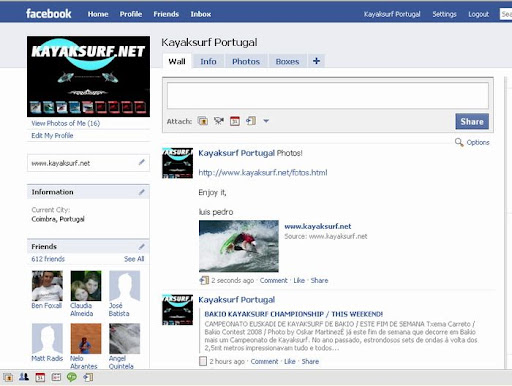This screenshot has height=386, width=512.
Task: Open View Photos of Me (16)
Action: [x=66, y=123]
